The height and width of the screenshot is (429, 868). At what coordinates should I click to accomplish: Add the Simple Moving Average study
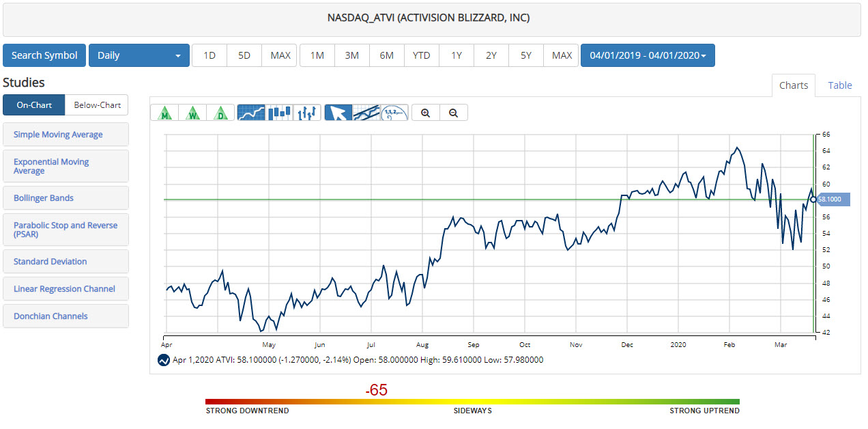point(66,135)
